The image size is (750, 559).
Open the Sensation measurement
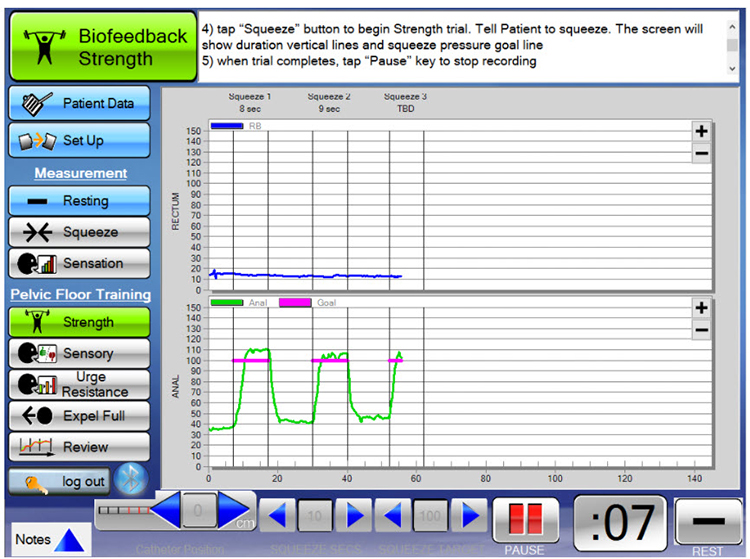pos(79,263)
